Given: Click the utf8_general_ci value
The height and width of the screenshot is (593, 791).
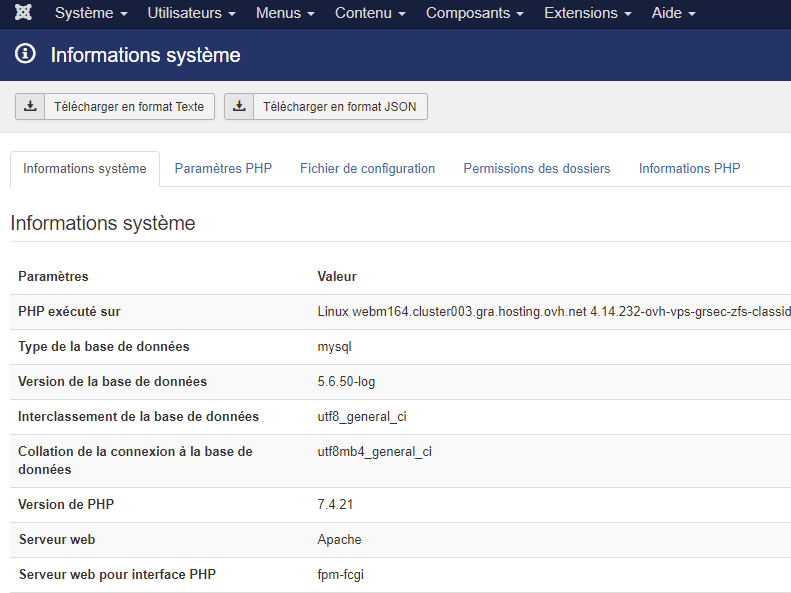Looking at the screenshot, I should pos(362,417).
